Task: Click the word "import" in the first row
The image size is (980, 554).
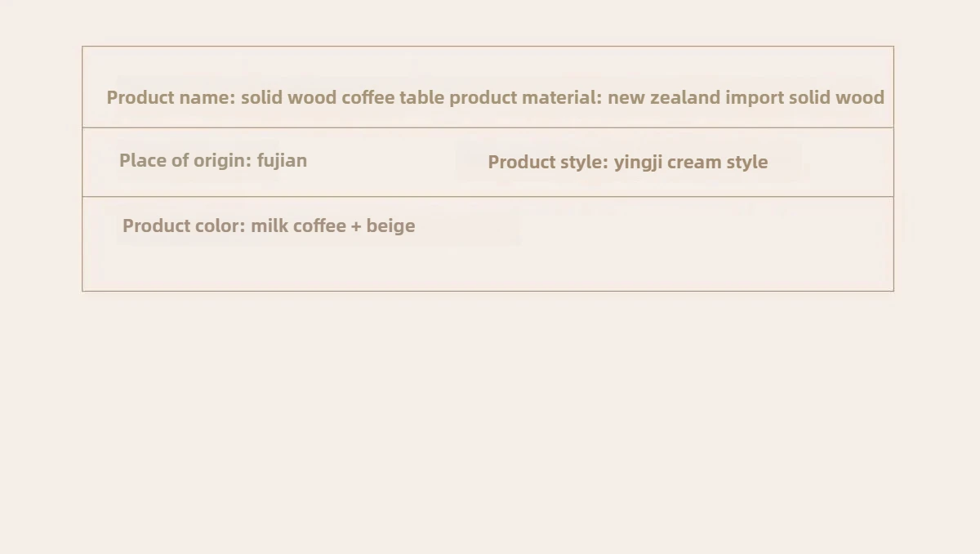Action: coord(755,97)
